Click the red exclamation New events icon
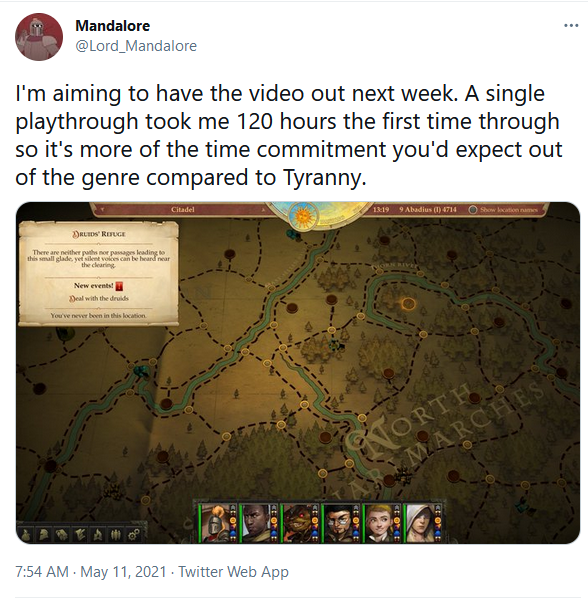Screen dimensions: 588x603 [x=120, y=286]
